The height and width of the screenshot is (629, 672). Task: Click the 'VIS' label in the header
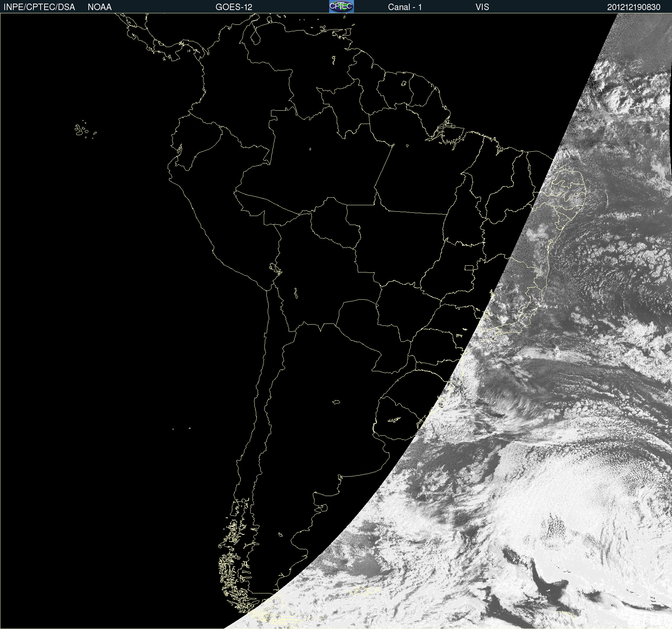[x=482, y=7]
